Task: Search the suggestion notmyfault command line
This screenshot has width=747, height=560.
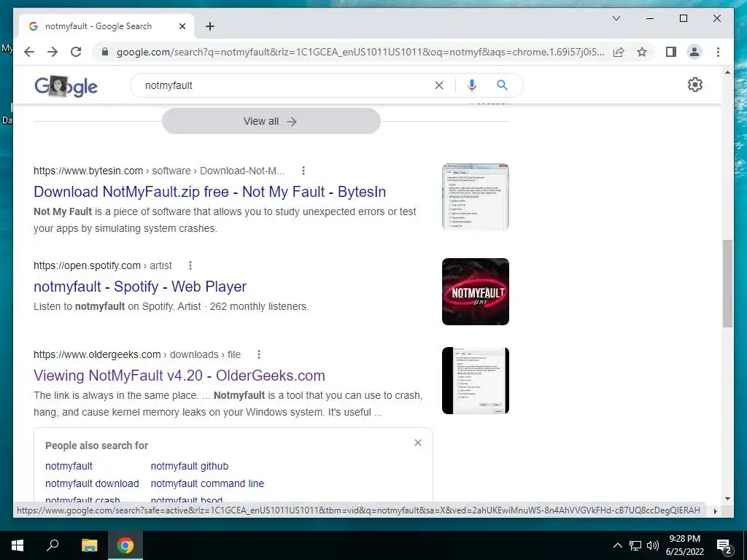Action: click(x=207, y=483)
